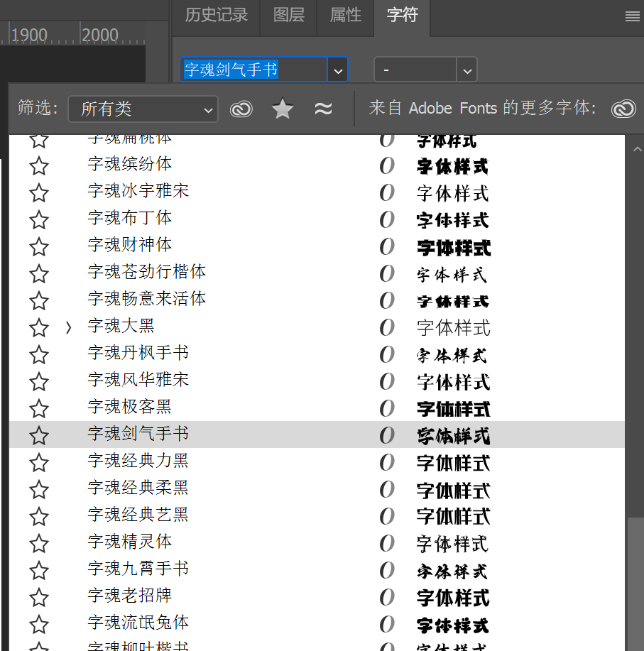Select the 字魂经典力黑 font
The width and height of the screenshot is (644, 651).
coord(138,461)
